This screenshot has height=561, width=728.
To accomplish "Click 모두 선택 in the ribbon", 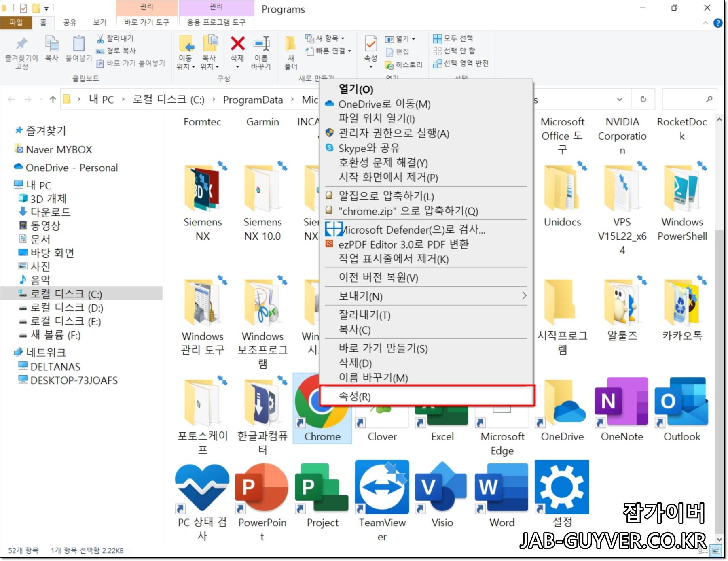I will pos(453,38).
